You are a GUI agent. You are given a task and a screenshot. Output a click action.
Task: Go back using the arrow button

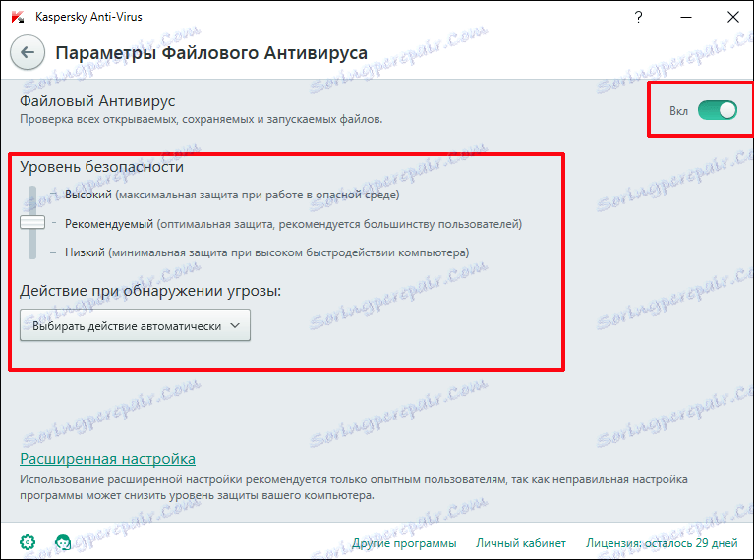point(28,52)
